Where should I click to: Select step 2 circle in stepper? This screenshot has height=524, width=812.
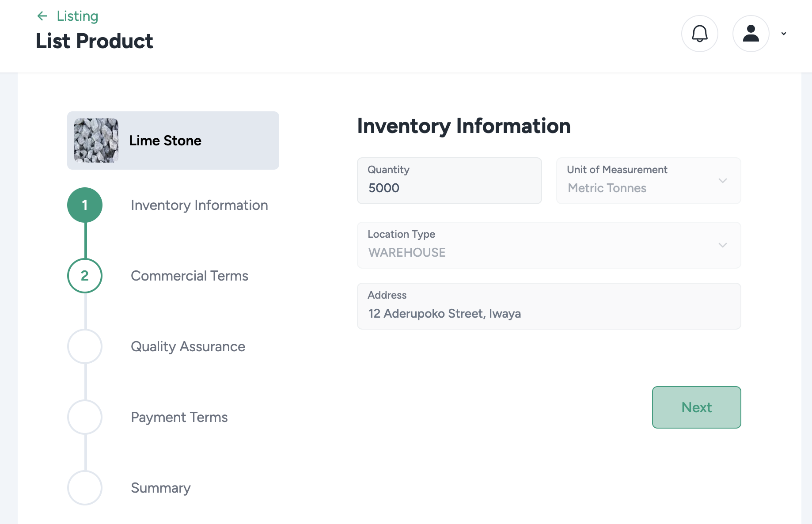(85, 276)
